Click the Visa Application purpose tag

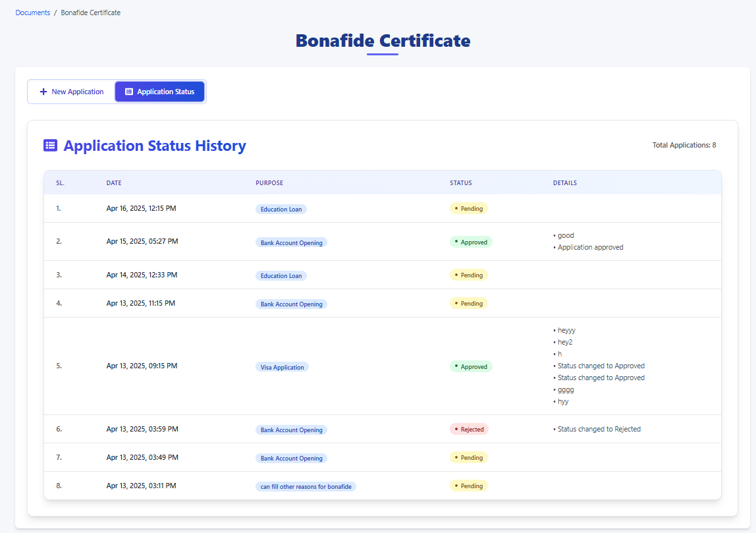[x=282, y=367]
